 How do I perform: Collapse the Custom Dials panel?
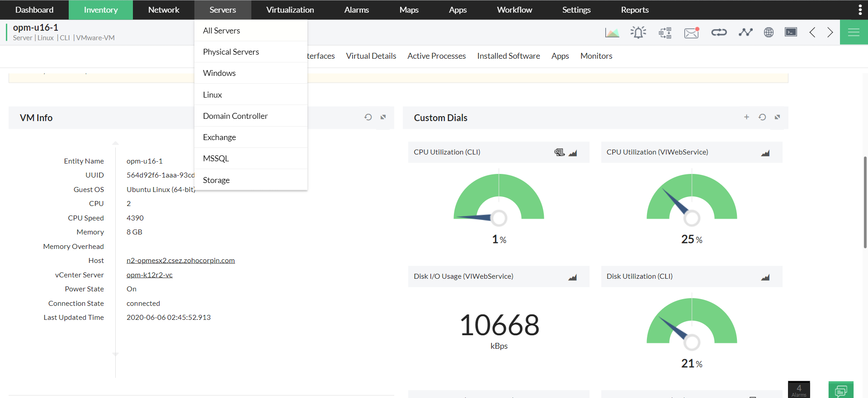778,117
